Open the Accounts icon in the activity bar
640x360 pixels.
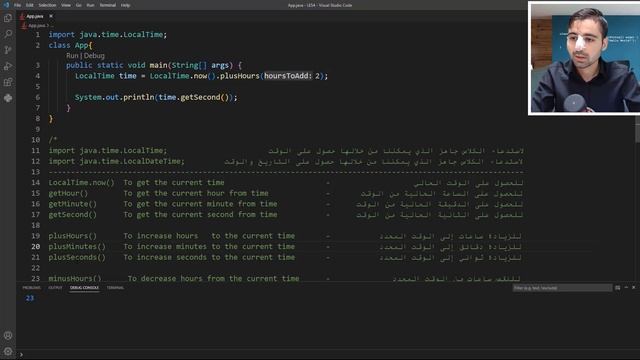point(8,336)
